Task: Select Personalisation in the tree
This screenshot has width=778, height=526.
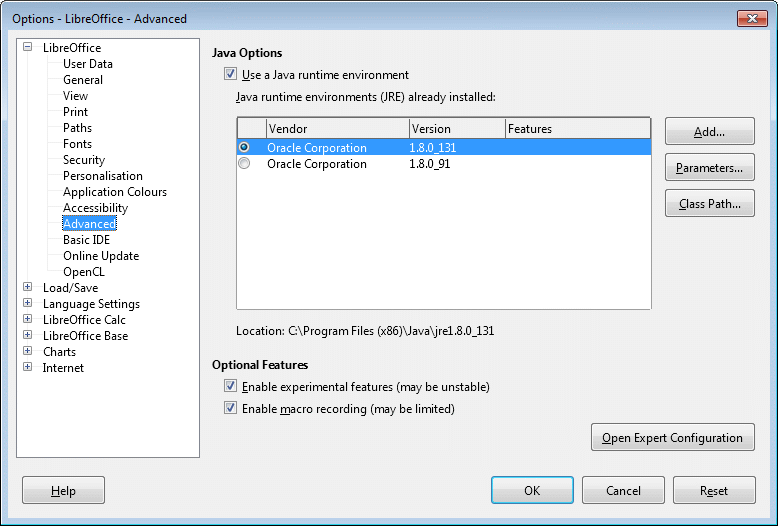Action: tap(103, 176)
